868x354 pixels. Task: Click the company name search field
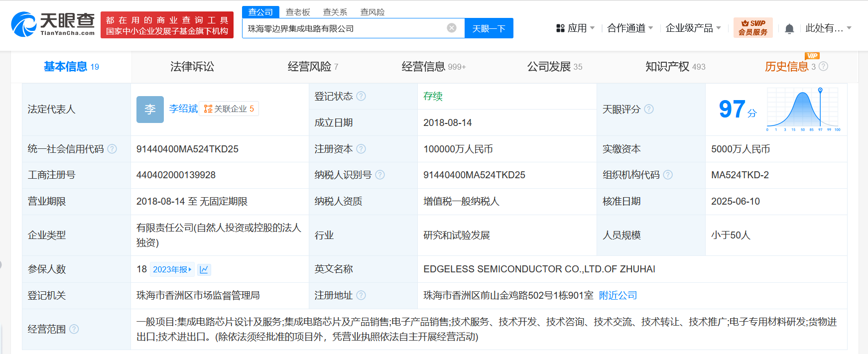(344, 28)
